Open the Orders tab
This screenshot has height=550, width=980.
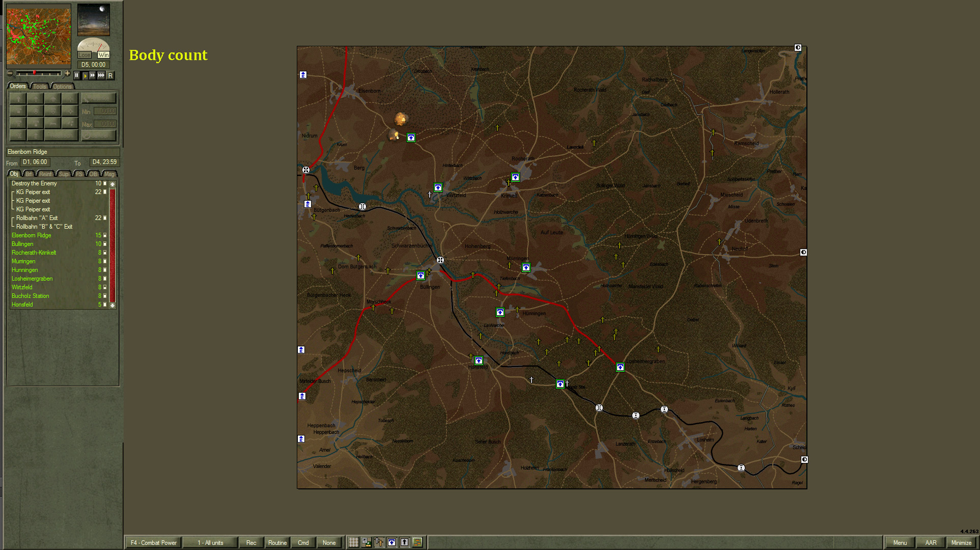(18, 86)
